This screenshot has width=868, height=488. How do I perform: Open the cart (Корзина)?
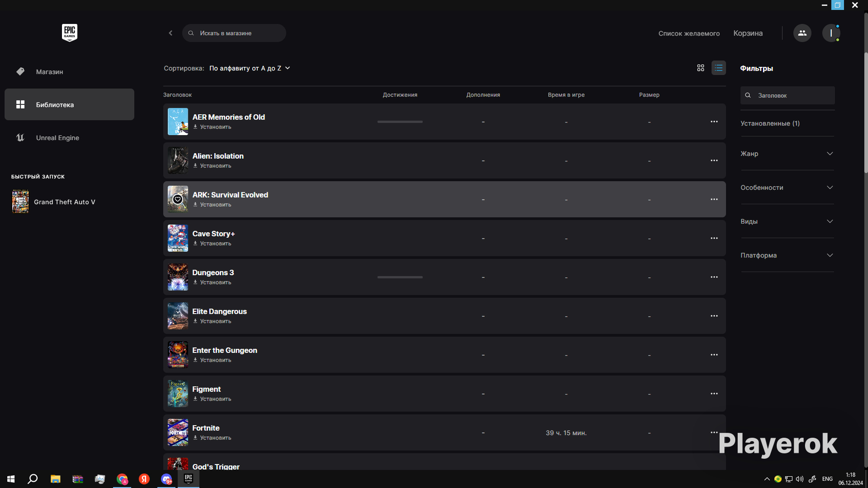tap(748, 33)
